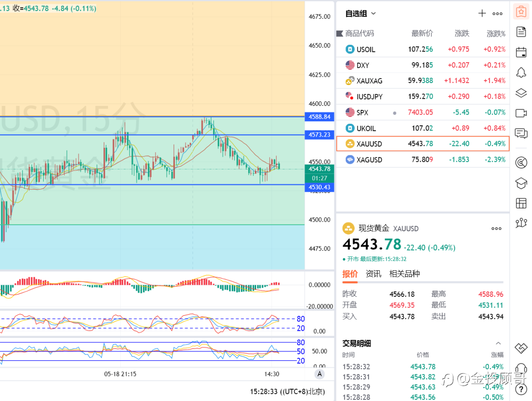Collapse the 交易明细 section chevron

point(498,343)
